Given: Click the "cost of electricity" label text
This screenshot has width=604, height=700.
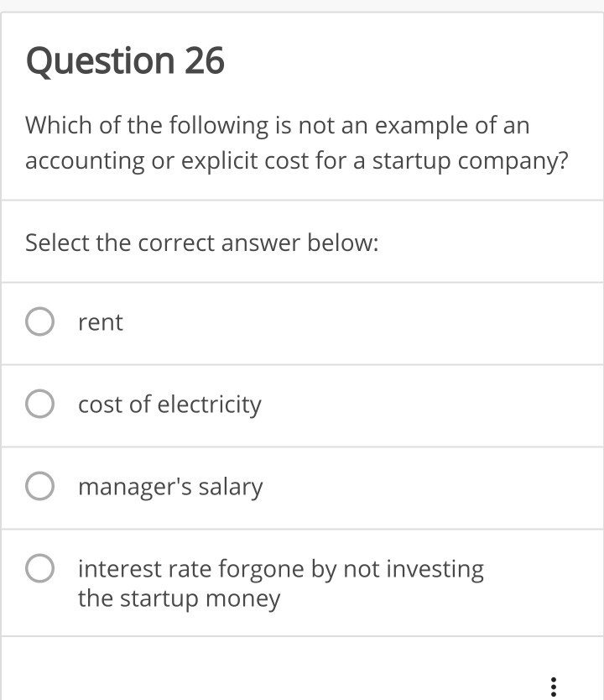Looking at the screenshot, I should (x=169, y=405).
